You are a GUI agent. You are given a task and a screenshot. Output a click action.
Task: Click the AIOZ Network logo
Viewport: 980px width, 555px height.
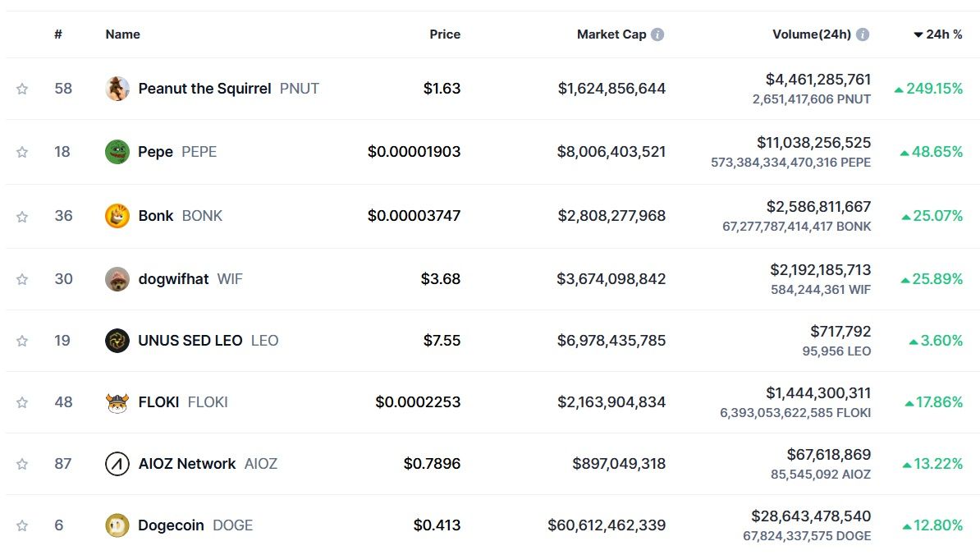tap(117, 464)
